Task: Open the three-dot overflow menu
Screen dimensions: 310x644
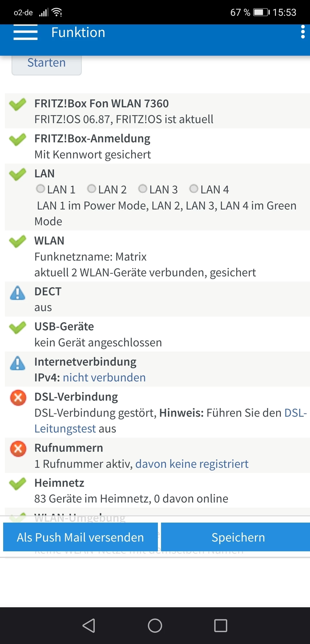Action: tap(303, 32)
